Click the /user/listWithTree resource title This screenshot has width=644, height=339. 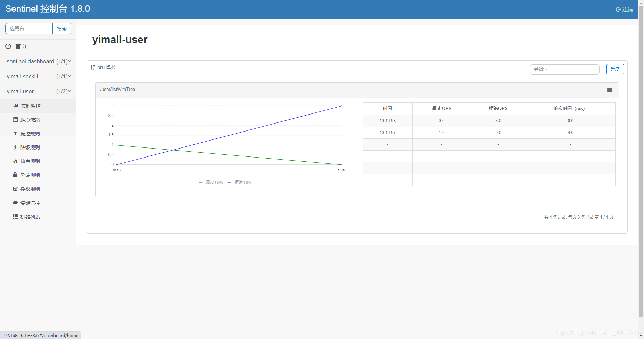pos(118,90)
